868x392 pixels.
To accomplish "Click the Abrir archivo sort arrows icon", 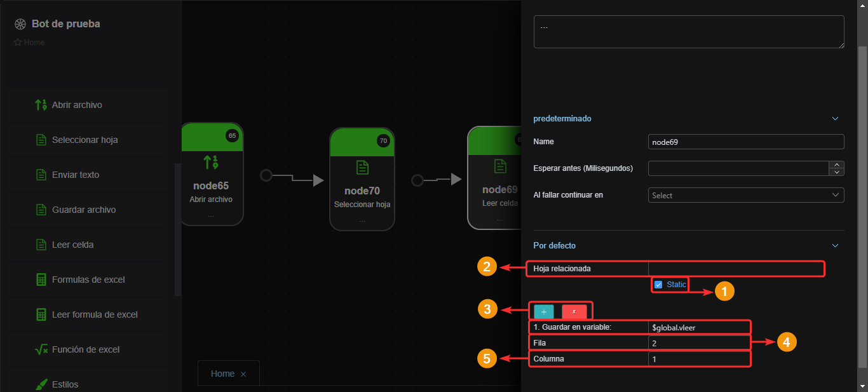I will [x=41, y=105].
